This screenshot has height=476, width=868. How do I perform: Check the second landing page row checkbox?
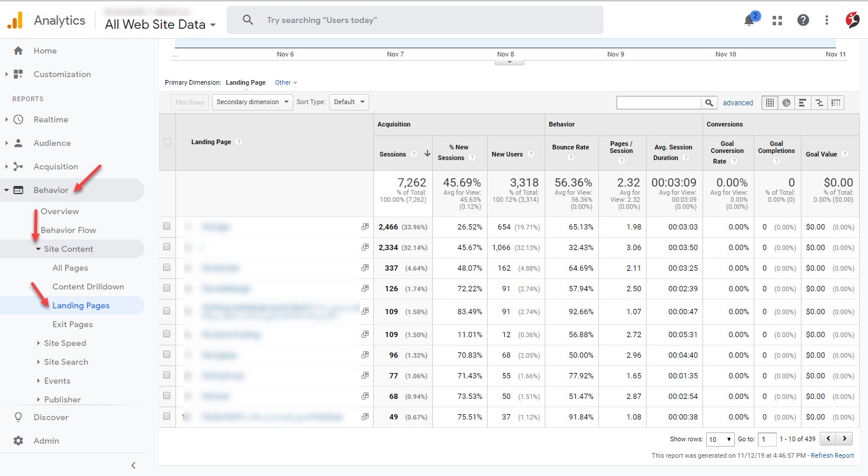[x=167, y=247]
